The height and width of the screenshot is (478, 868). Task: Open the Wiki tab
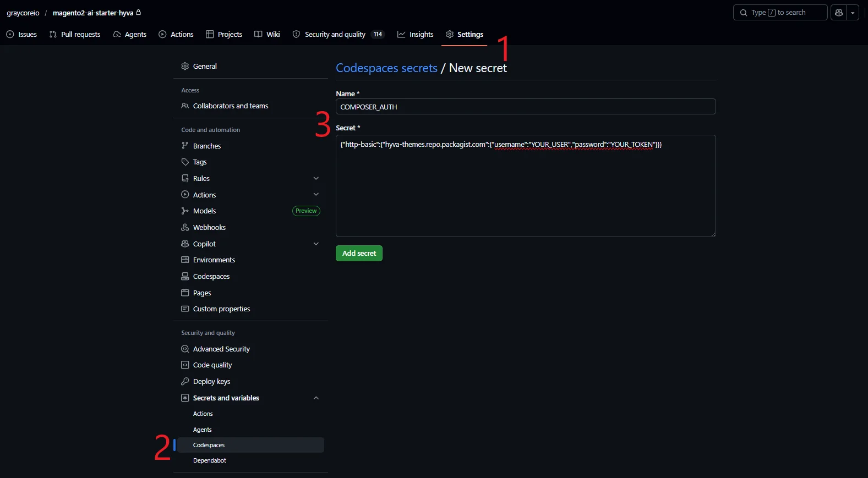pos(267,34)
